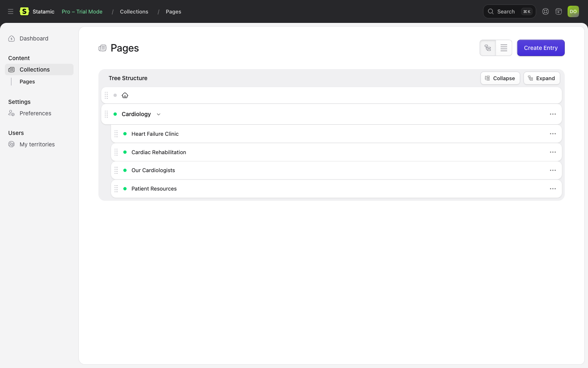Viewport: 588px width, 368px height.
Task: Click the Statamic logo icon
Action: click(x=24, y=11)
